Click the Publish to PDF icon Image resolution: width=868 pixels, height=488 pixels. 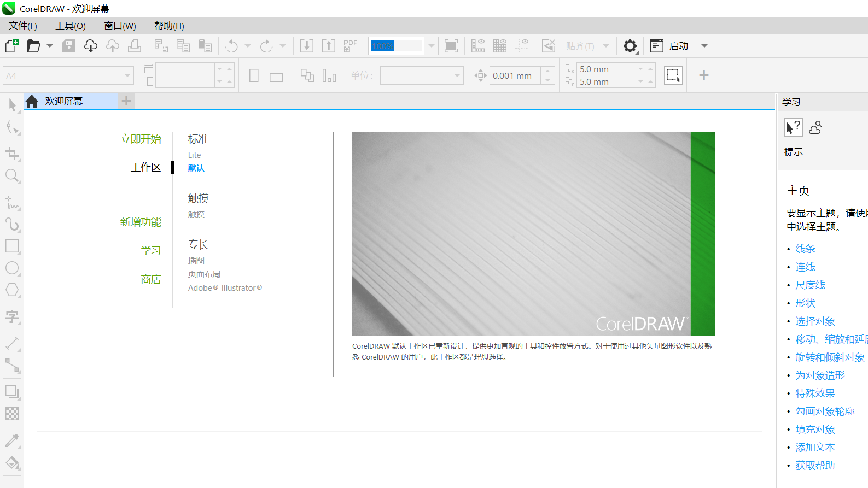coord(350,46)
